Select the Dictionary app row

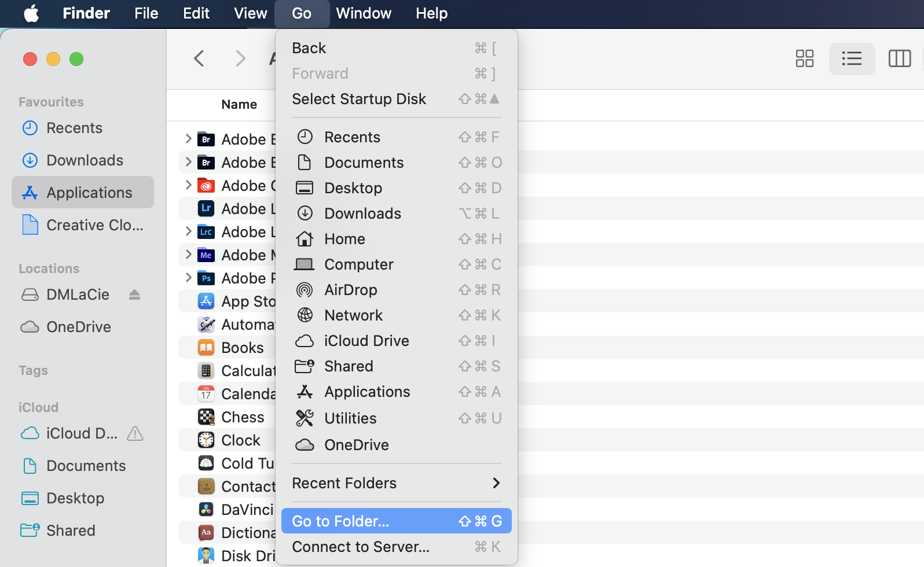pos(227,532)
